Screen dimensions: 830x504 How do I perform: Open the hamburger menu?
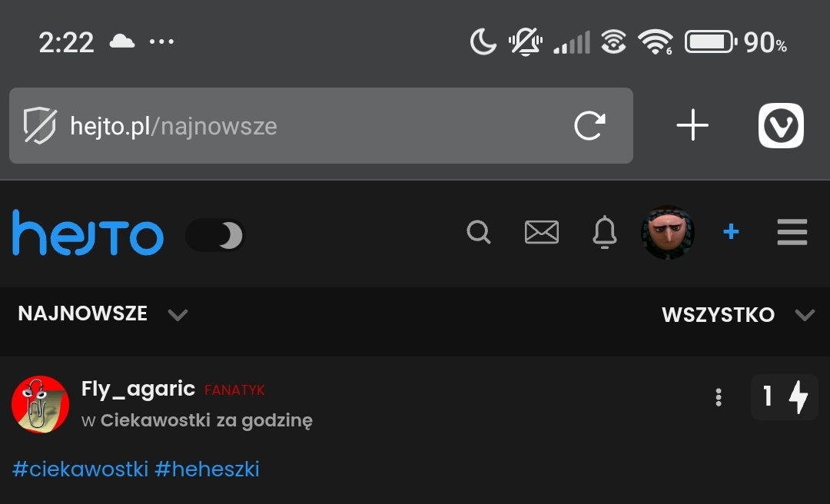pos(792,232)
